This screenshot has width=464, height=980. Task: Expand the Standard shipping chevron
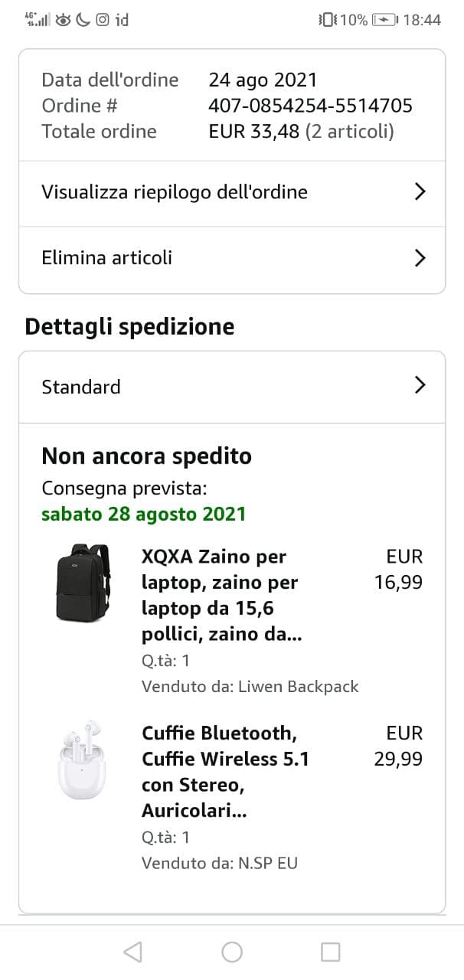(420, 386)
